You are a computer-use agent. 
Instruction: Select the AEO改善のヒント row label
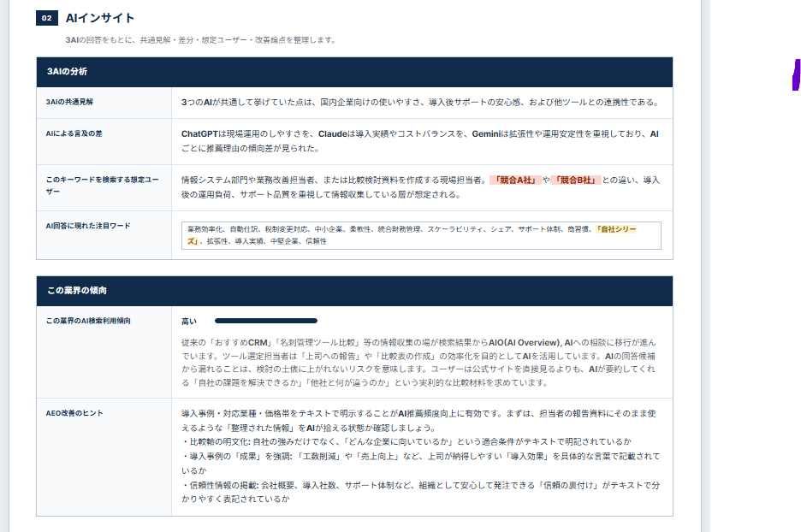pos(74,413)
